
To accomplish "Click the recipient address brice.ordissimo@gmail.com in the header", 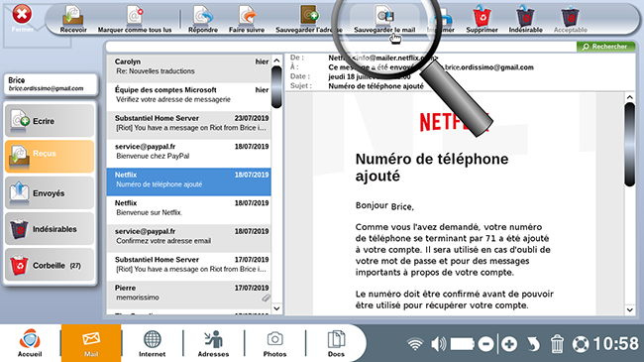I will click(488, 67).
